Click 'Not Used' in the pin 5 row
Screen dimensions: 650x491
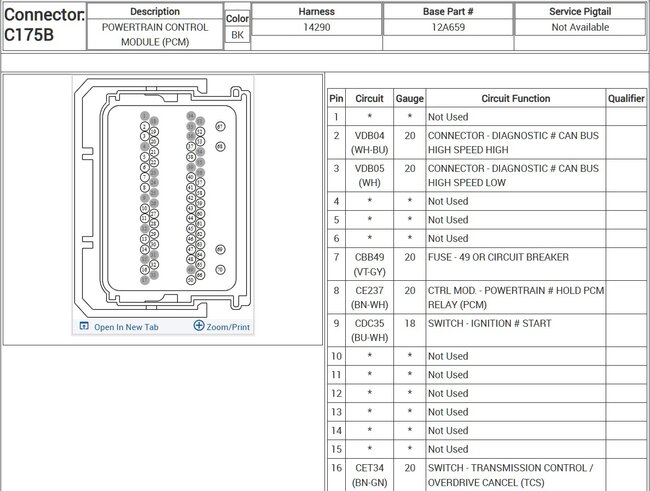[x=448, y=220]
